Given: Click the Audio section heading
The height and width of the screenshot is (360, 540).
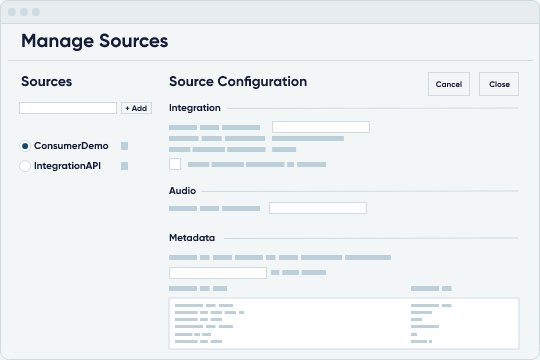Looking at the screenshot, I should (183, 191).
